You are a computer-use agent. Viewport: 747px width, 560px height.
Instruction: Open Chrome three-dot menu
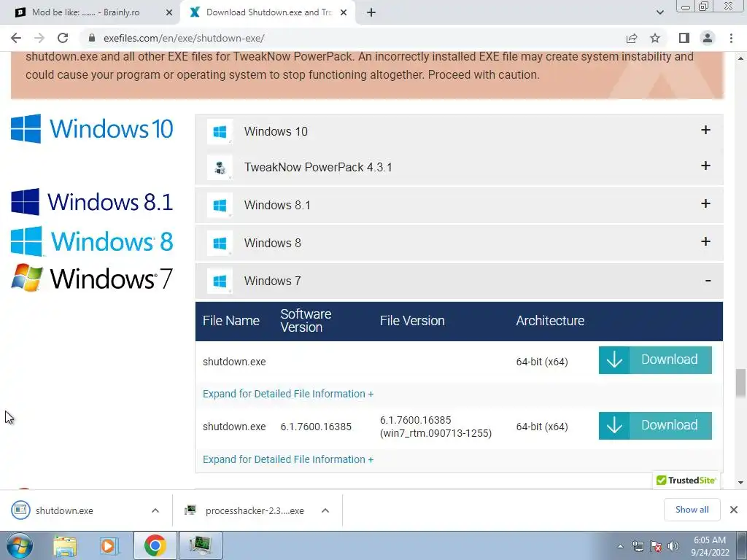click(x=731, y=38)
